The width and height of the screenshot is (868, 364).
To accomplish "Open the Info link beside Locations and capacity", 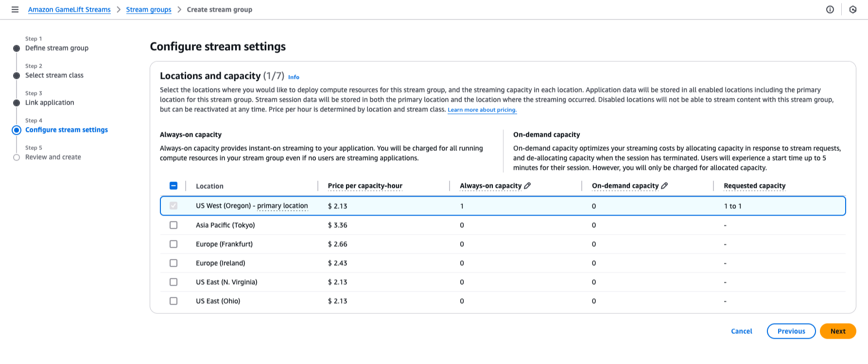I will coord(294,77).
